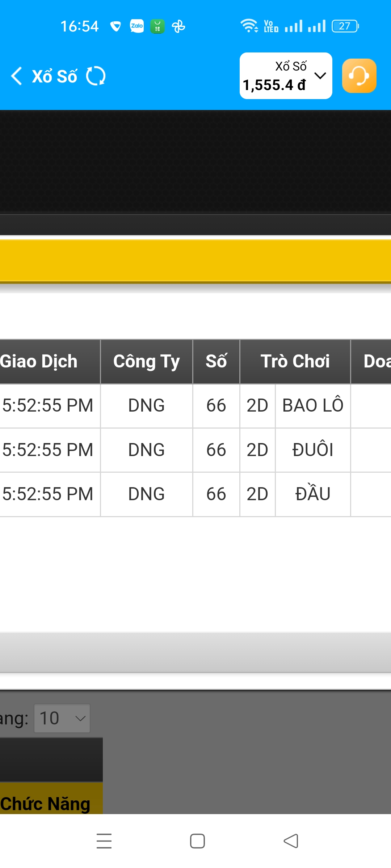Click the Trò Chơi column header
The image size is (391, 868).
click(x=295, y=361)
